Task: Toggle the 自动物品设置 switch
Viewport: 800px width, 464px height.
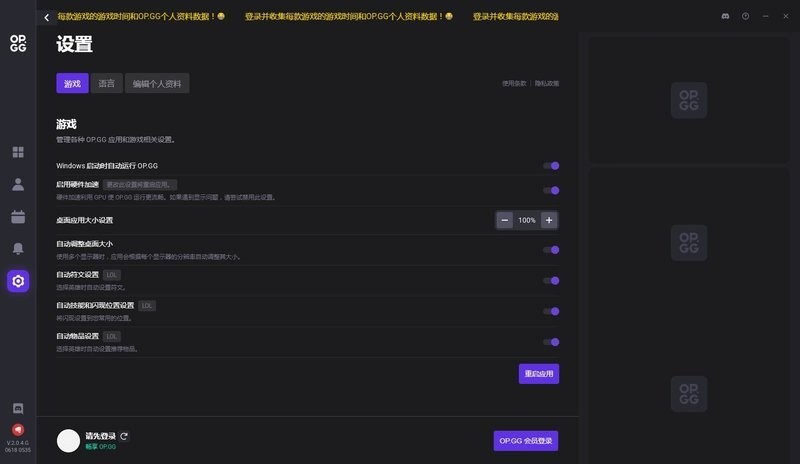Action: [x=551, y=342]
